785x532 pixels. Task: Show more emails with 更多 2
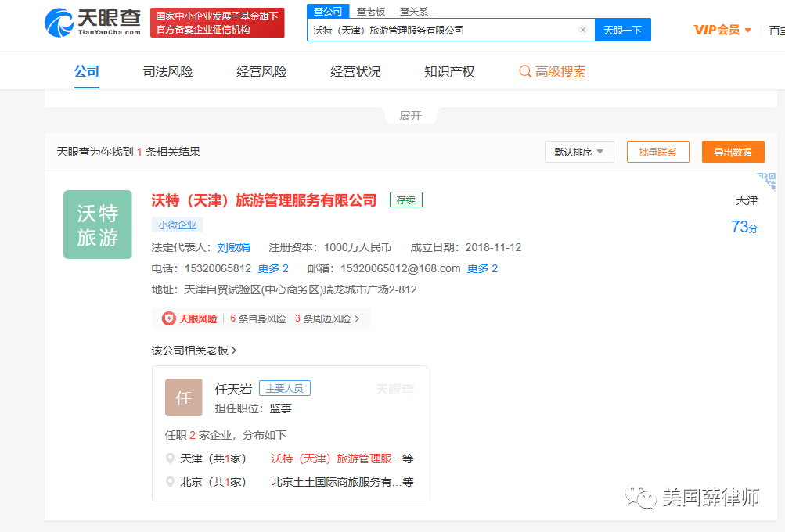tap(482, 268)
